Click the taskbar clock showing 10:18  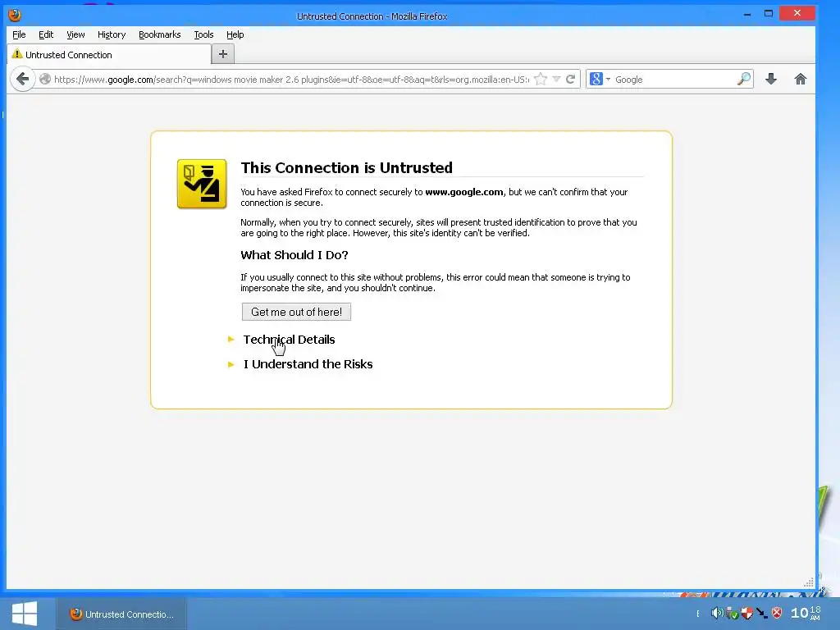click(806, 613)
